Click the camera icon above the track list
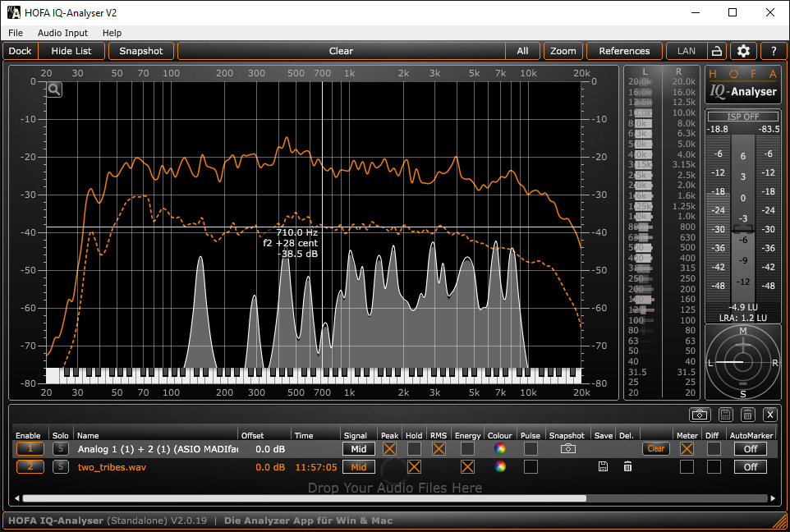This screenshot has width=790, height=532. click(699, 415)
